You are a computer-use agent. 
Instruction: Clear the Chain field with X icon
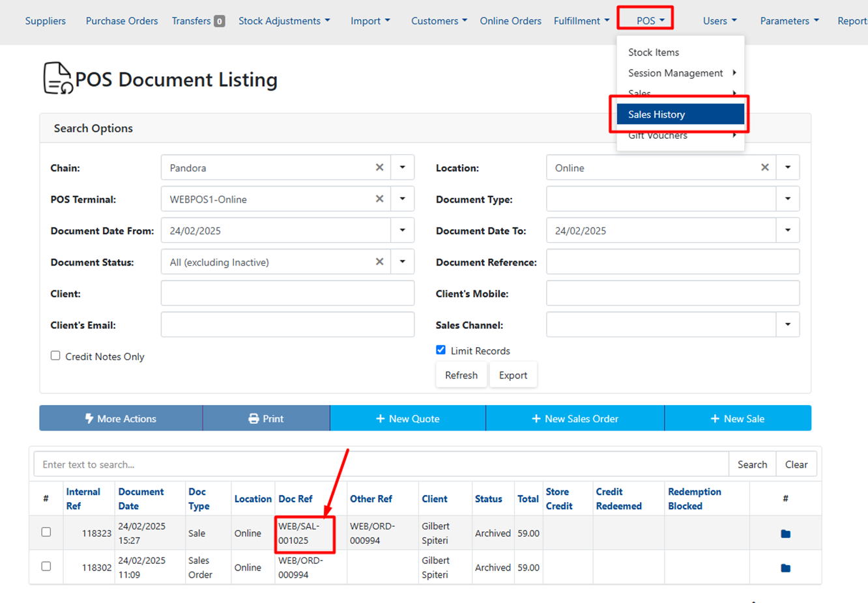(379, 167)
